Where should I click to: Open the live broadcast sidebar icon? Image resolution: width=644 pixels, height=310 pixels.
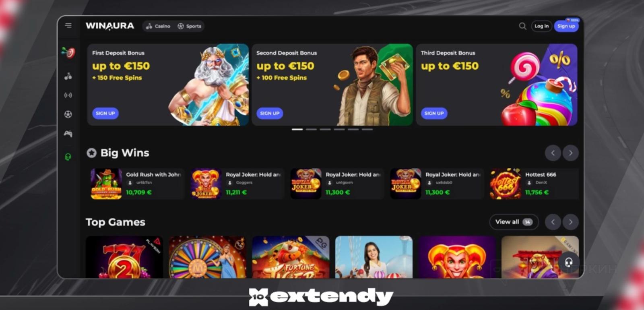click(x=68, y=95)
